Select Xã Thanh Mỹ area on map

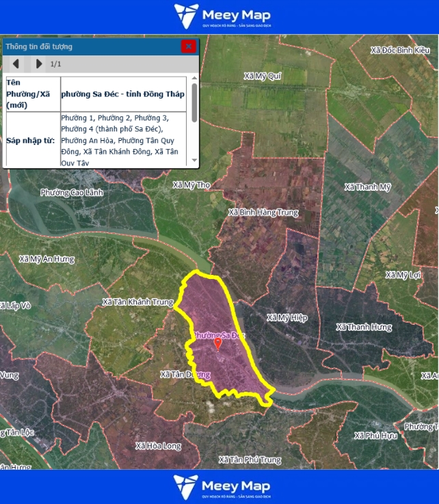[x=368, y=187]
